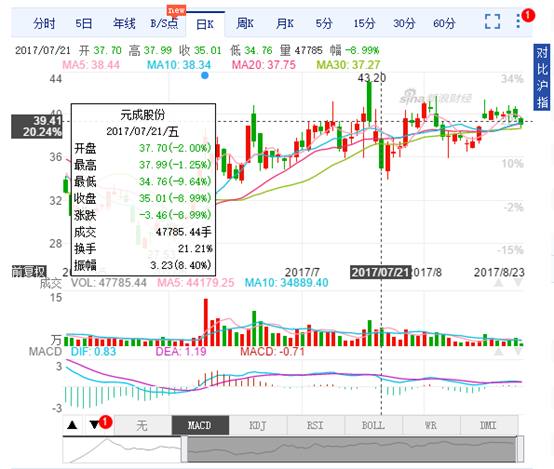Click highlighted range in overview timeline
The width and height of the screenshot is (554, 469).
(x=352, y=449)
